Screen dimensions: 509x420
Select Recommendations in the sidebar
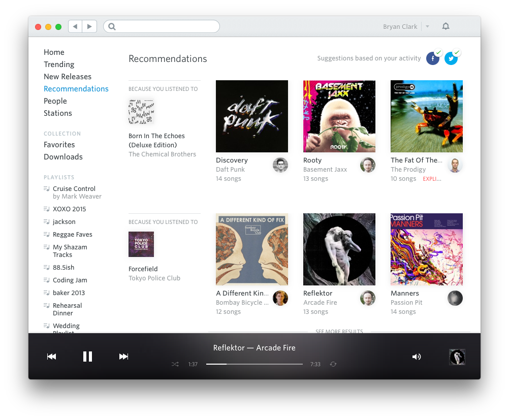pyautogui.click(x=76, y=88)
